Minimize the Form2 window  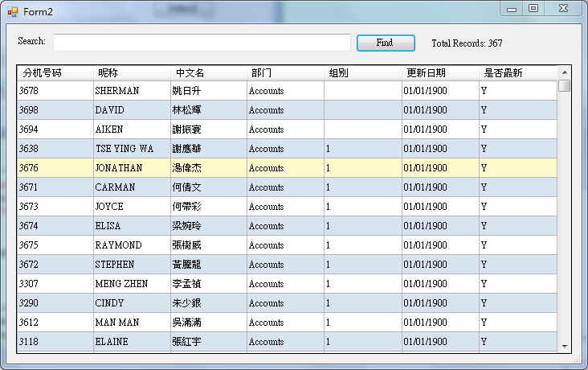(512, 9)
